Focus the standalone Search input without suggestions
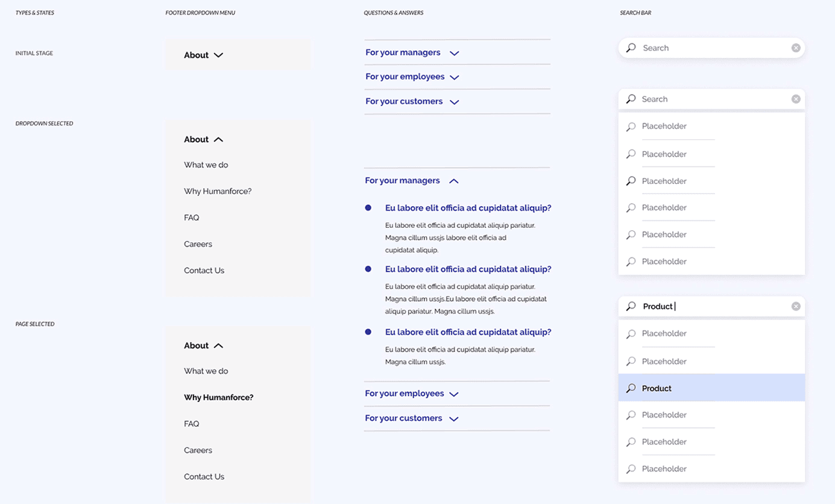This screenshot has height=504, width=835. (711, 48)
